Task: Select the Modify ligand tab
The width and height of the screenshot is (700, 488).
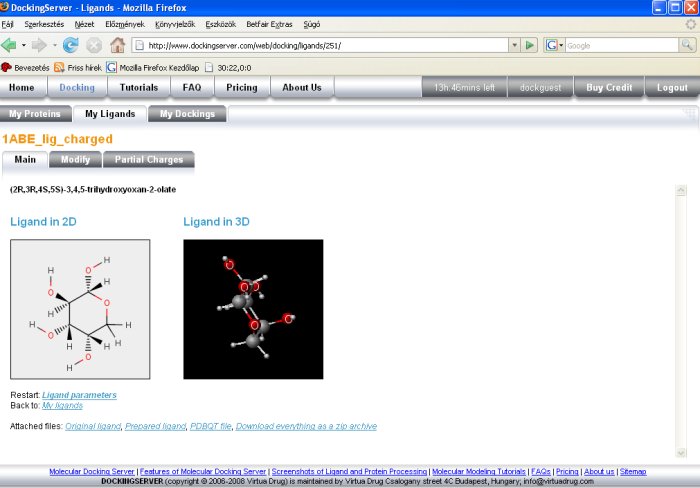Action: 75,159
